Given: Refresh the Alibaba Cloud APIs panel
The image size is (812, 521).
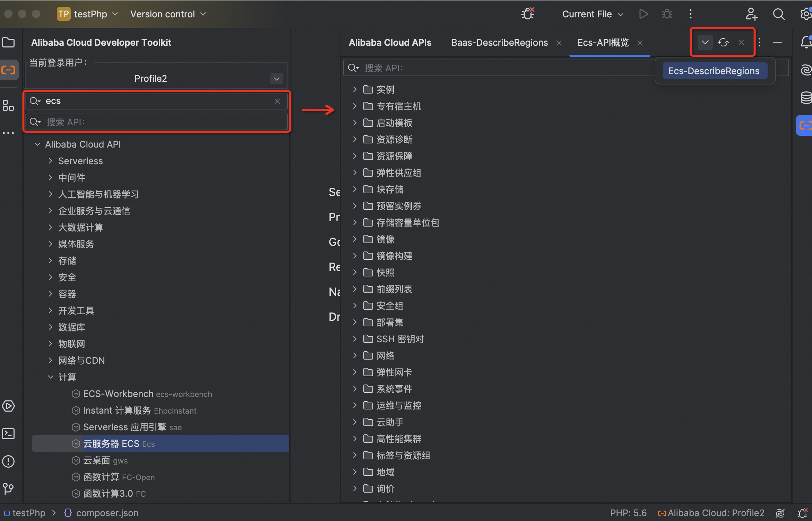Looking at the screenshot, I should pyautogui.click(x=723, y=43).
